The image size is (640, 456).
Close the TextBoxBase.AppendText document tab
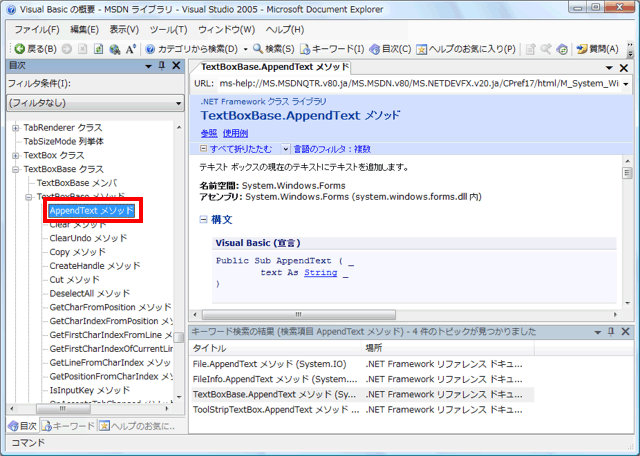coord(624,68)
